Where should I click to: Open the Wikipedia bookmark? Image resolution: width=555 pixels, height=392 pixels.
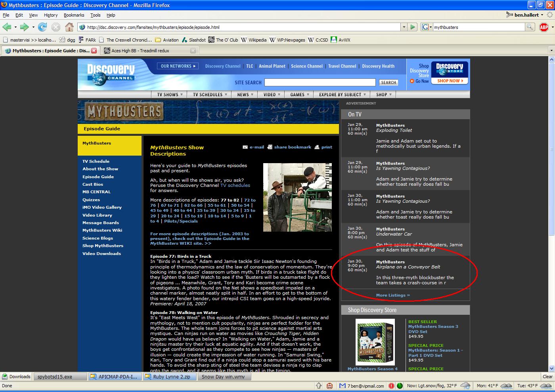tap(254, 40)
